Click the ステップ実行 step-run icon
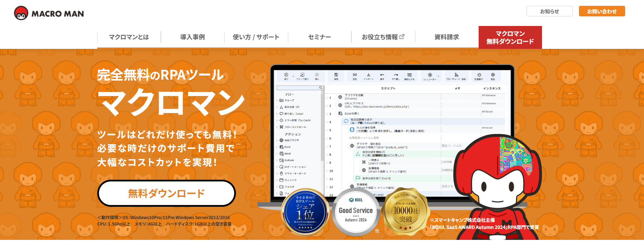Screen dimensions: 644x245 pos(302,75)
